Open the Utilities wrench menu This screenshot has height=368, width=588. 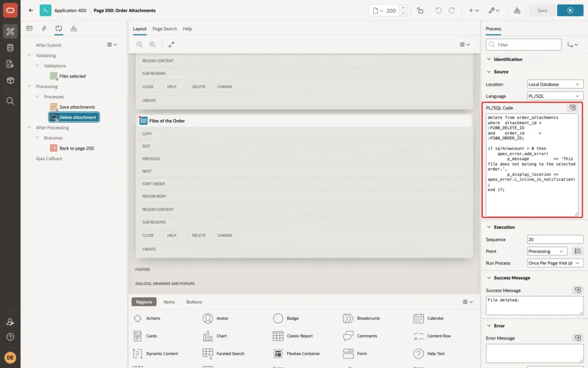point(494,10)
